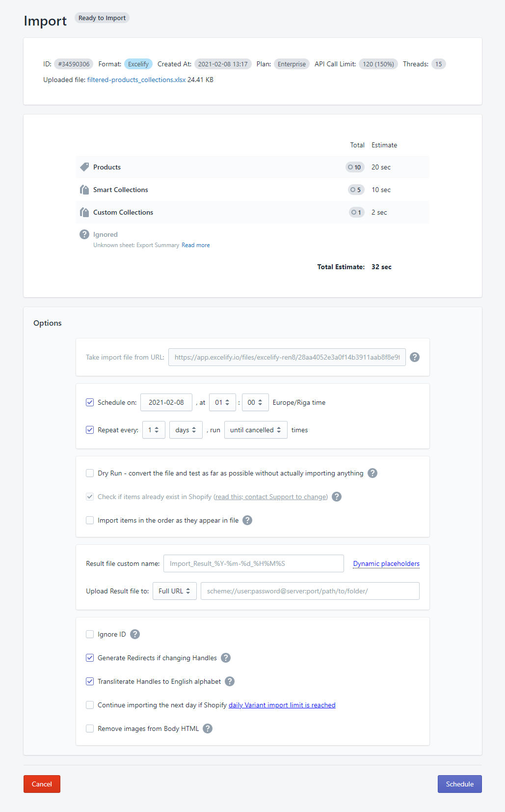Click the 120 (150%) API limit badge

click(x=378, y=64)
